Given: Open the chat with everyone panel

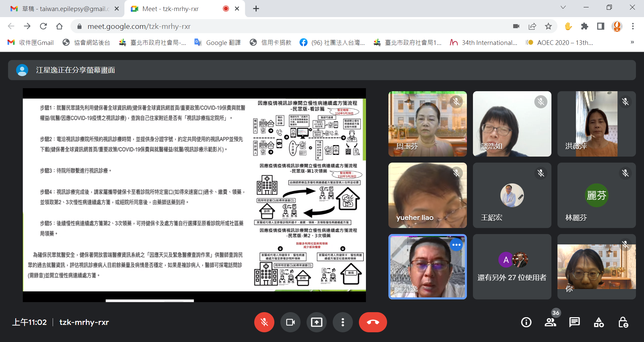Looking at the screenshot, I should (x=574, y=322).
